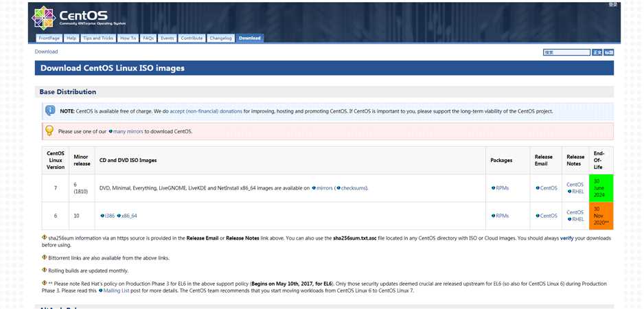Open accept (non-financial) donations link

206,111
